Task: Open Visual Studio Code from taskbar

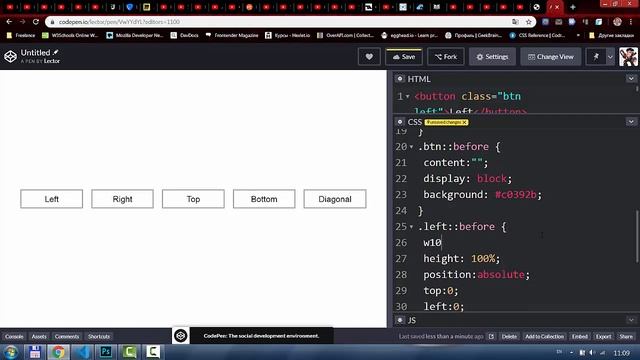Action: click(x=83, y=352)
